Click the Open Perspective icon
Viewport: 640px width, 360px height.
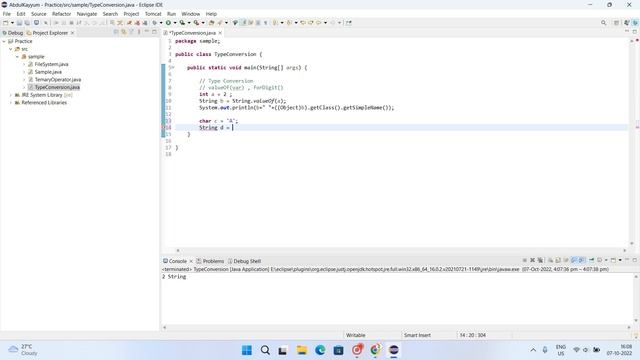616,23
